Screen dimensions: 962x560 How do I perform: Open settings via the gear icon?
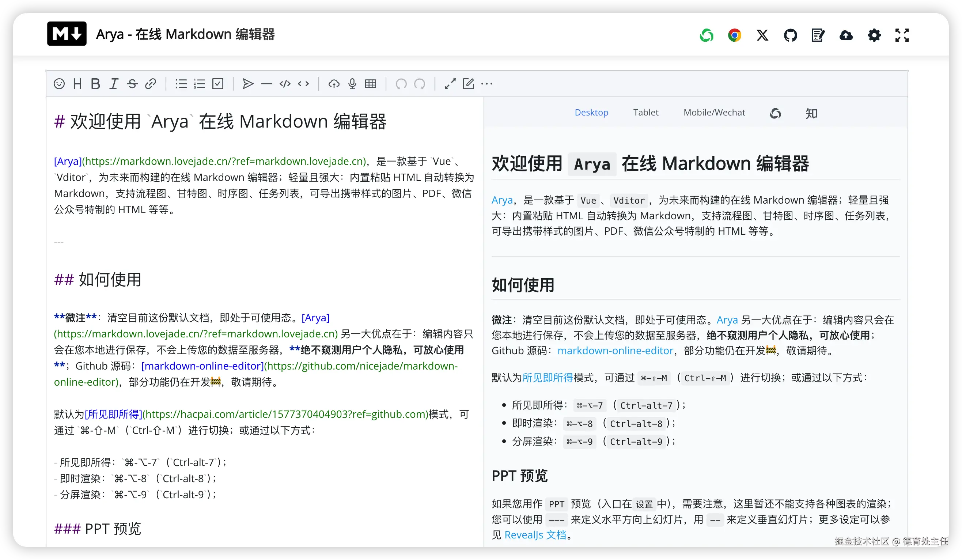tap(874, 35)
